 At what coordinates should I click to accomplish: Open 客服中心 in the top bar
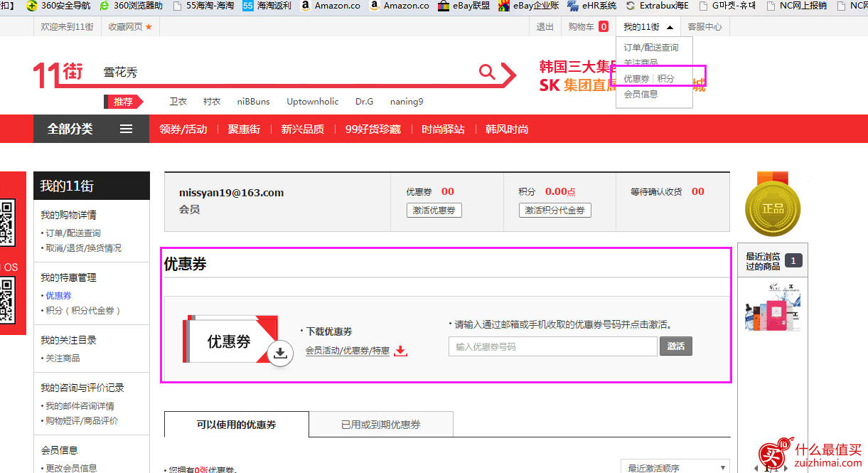click(704, 27)
